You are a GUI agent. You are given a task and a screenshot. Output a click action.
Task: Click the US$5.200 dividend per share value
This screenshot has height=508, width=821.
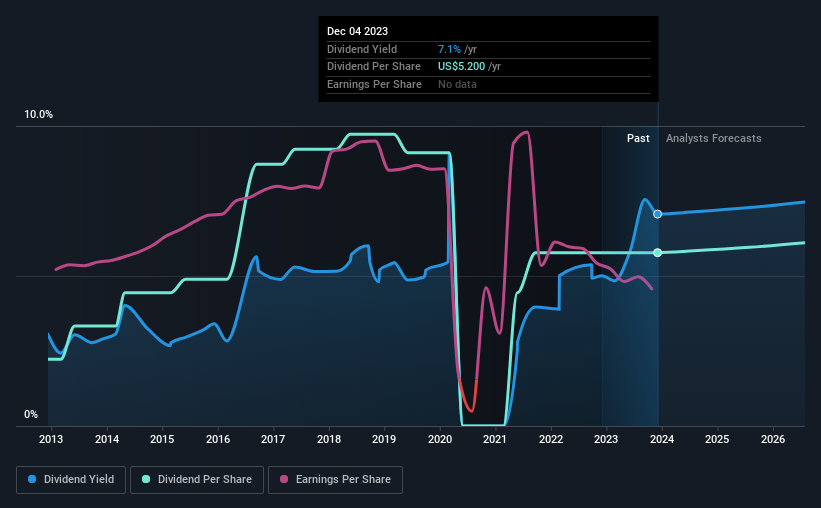461,67
